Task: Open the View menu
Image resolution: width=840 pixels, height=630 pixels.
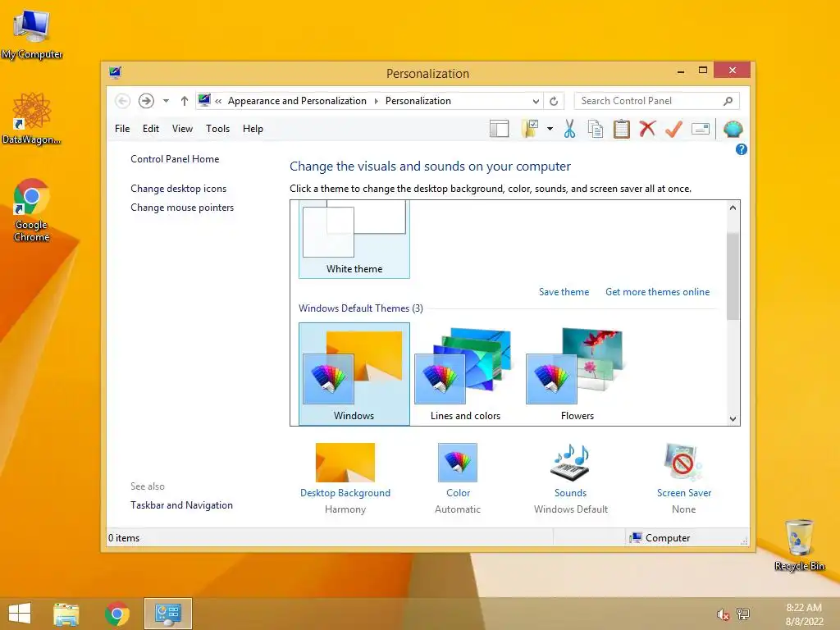Action: pos(182,129)
